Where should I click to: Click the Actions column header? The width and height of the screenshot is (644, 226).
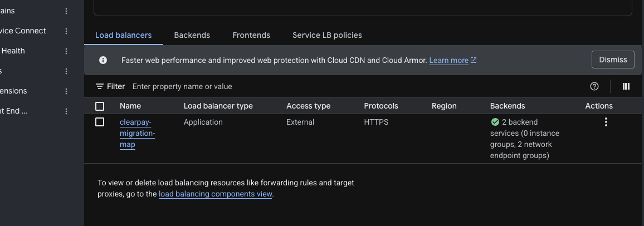point(599,106)
